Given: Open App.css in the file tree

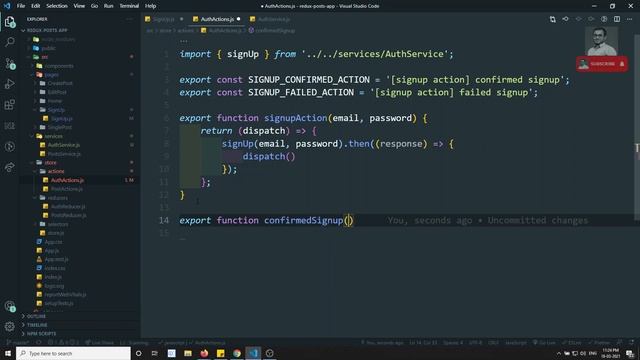Looking at the screenshot, I should pos(52,242).
